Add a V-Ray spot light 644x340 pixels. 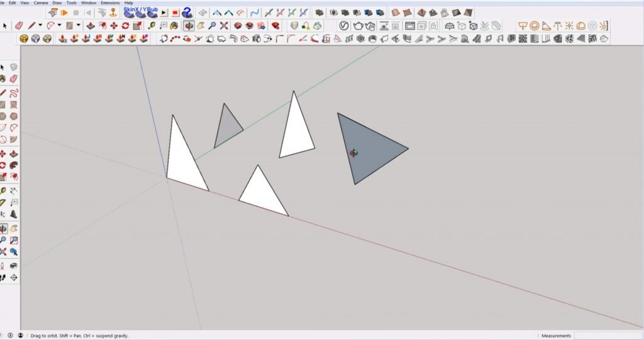(546, 26)
